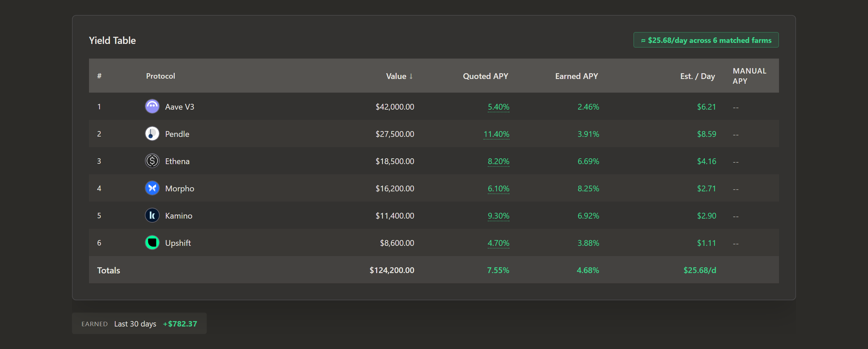
Task: Open Morpho quoted APY 6.10%
Action: click(x=498, y=188)
